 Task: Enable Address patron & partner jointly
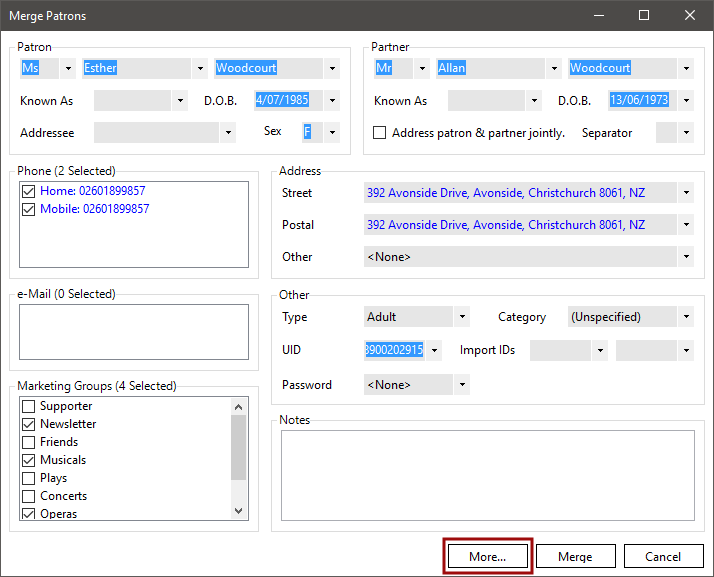pyautogui.click(x=379, y=133)
